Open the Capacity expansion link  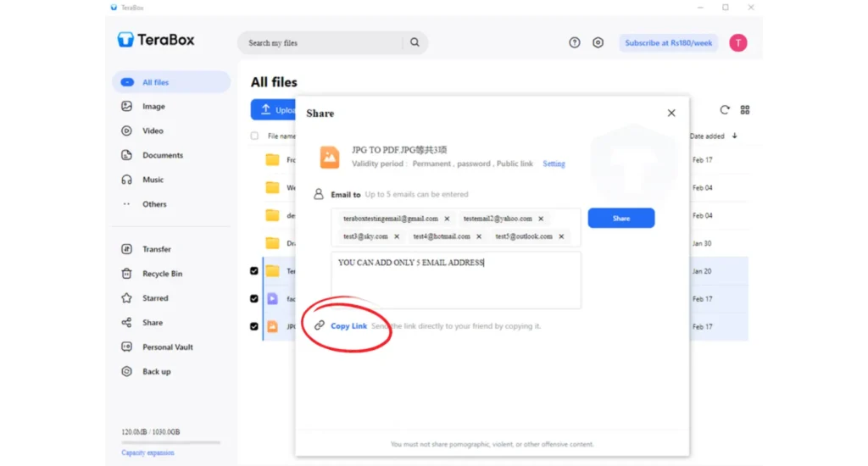click(147, 452)
